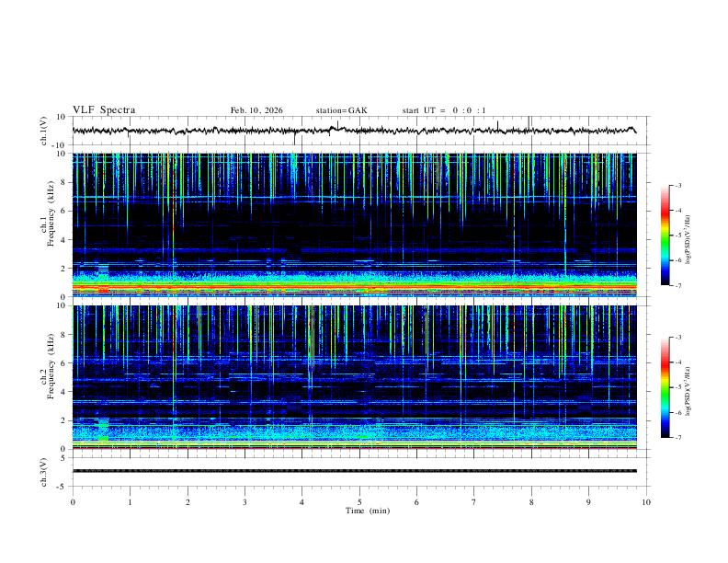Screen dimensions: 728x563
Task: Click the "4" time axis tick label
Action: [x=301, y=502]
